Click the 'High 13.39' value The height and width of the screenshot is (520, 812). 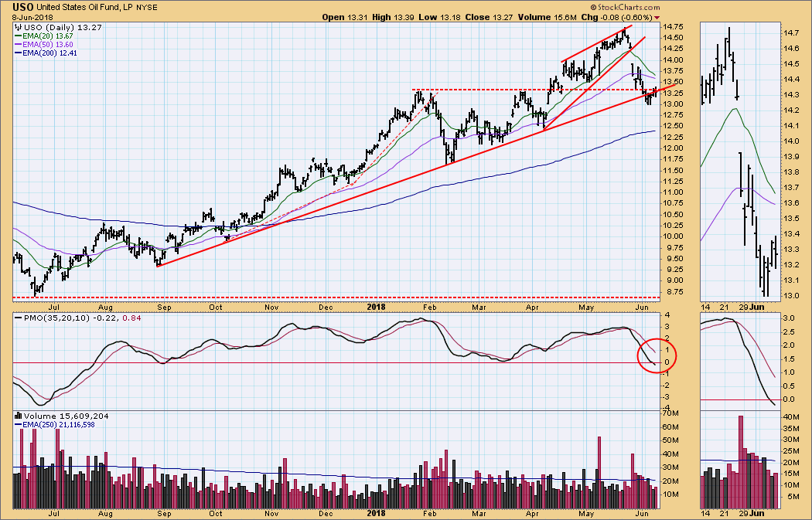tap(394, 17)
